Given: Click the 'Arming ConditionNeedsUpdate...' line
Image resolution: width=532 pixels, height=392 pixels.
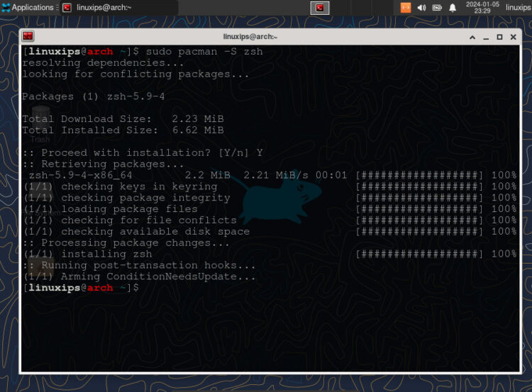Looking at the screenshot, I should (x=139, y=276).
